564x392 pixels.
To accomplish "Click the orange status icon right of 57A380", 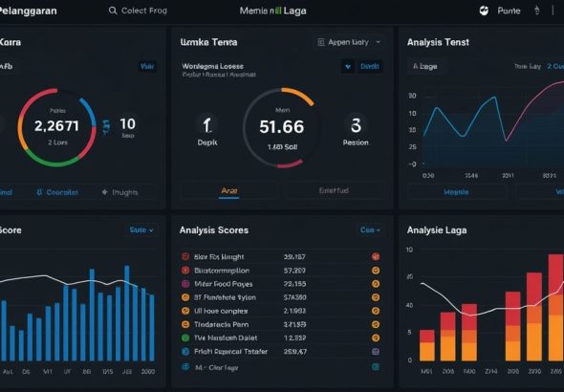I will [x=376, y=297].
